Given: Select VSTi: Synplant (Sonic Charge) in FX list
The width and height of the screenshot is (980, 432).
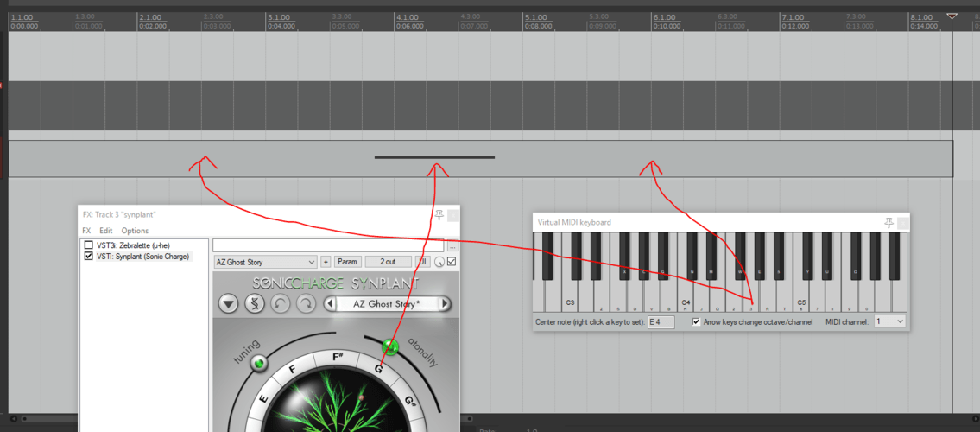Looking at the screenshot, I should [142, 257].
